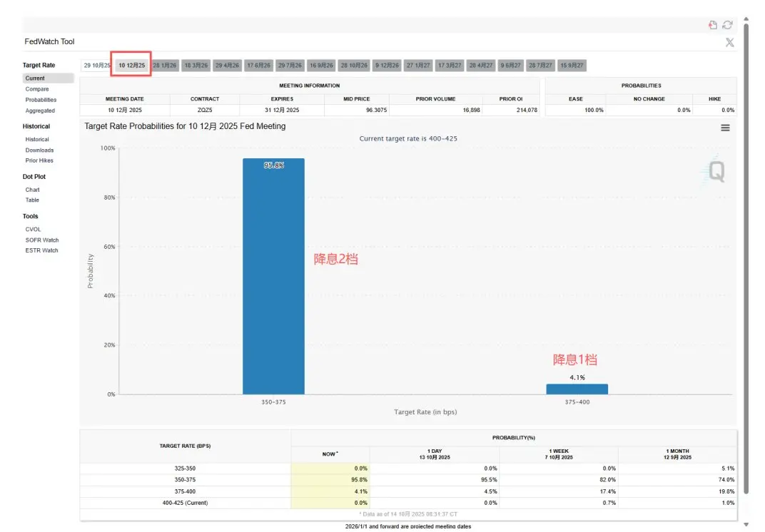This screenshot has height=532, width=765.
Task: Select the 15 9月27 meeting tab
Action: click(572, 66)
